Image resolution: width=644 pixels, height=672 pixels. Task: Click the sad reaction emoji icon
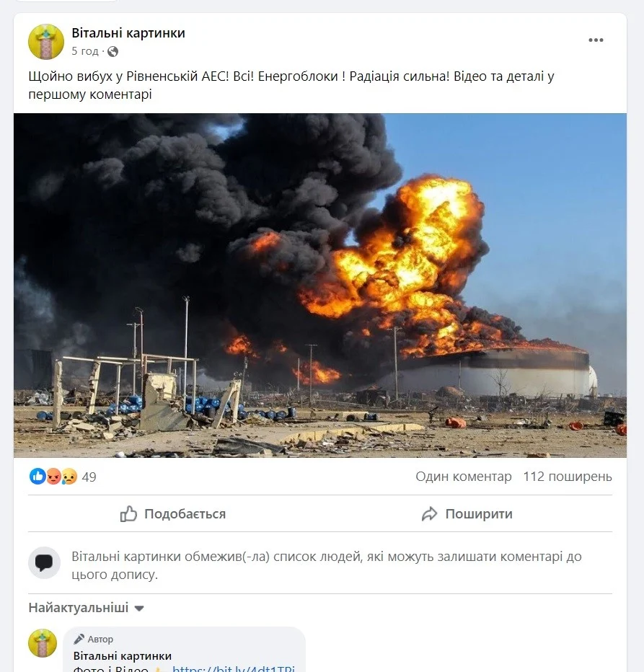[69, 477]
